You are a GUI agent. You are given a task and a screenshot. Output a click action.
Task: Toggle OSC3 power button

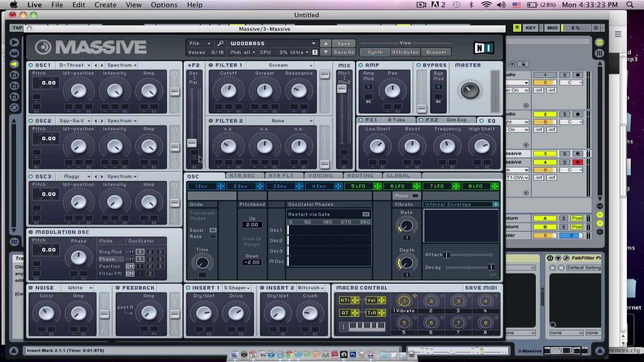[31, 177]
